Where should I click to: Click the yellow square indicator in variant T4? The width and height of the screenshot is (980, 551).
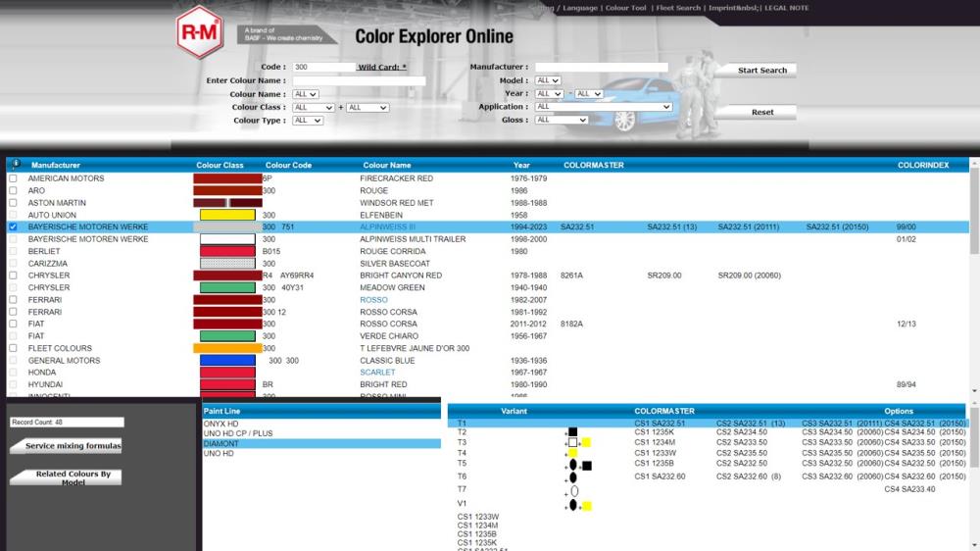pyautogui.click(x=572, y=453)
